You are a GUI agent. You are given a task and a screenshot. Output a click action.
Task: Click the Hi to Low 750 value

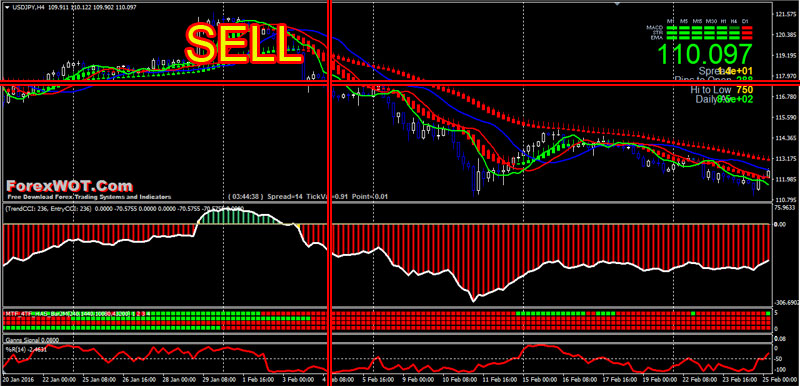(744, 89)
